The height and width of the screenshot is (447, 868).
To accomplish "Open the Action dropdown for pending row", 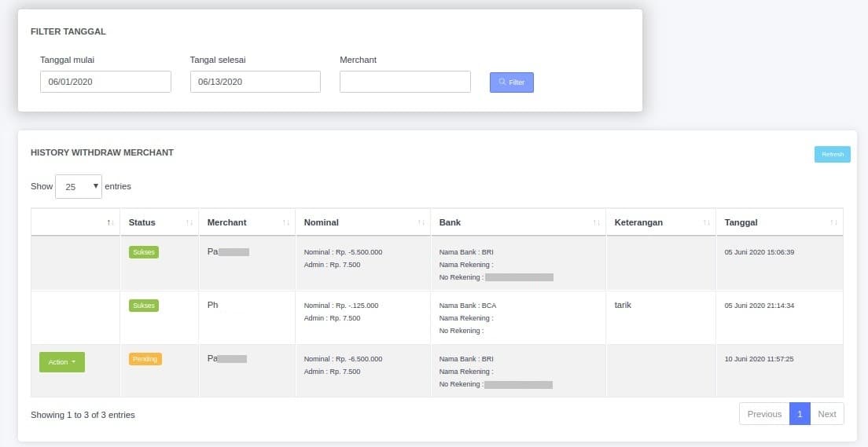I will click(x=62, y=362).
